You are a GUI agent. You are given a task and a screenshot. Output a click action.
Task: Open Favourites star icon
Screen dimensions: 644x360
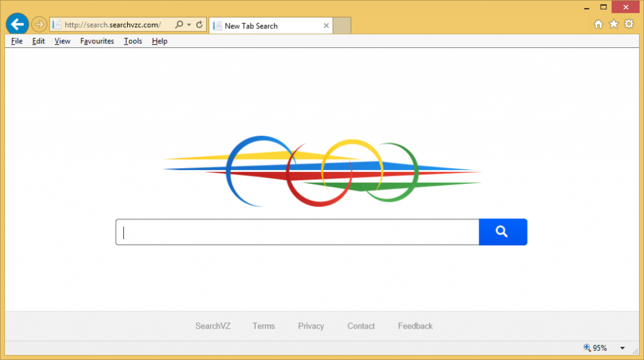pyautogui.click(x=613, y=25)
